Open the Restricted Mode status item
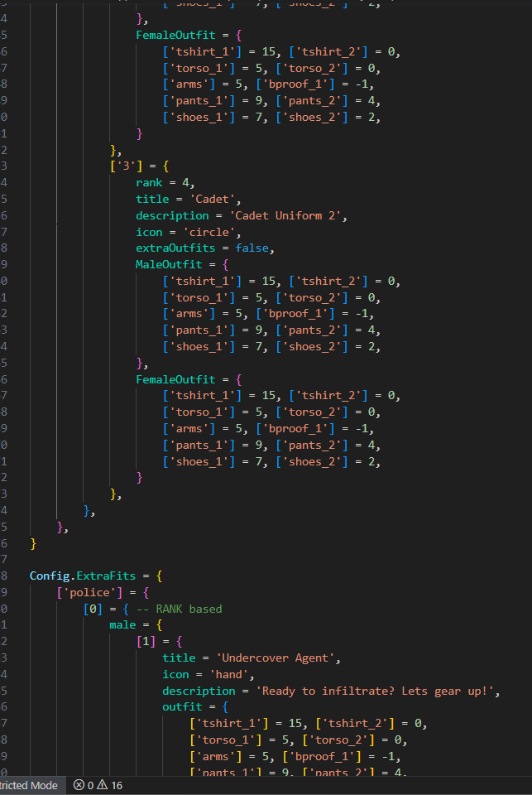 click(x=29, y=785)
